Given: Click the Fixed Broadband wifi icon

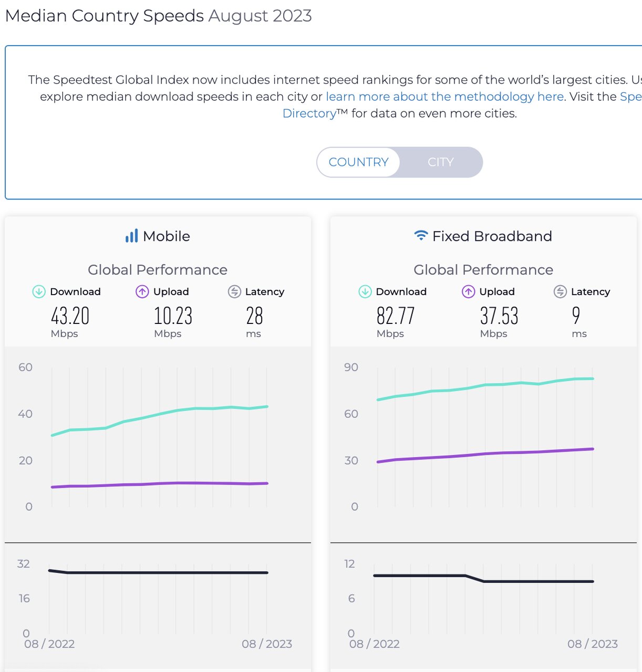Looking at the screenshot, I should [x=421, y=236].
